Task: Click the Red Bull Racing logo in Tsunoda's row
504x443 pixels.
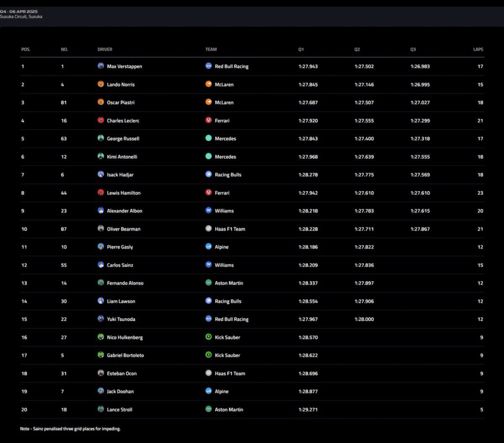Action: [209, 319]
